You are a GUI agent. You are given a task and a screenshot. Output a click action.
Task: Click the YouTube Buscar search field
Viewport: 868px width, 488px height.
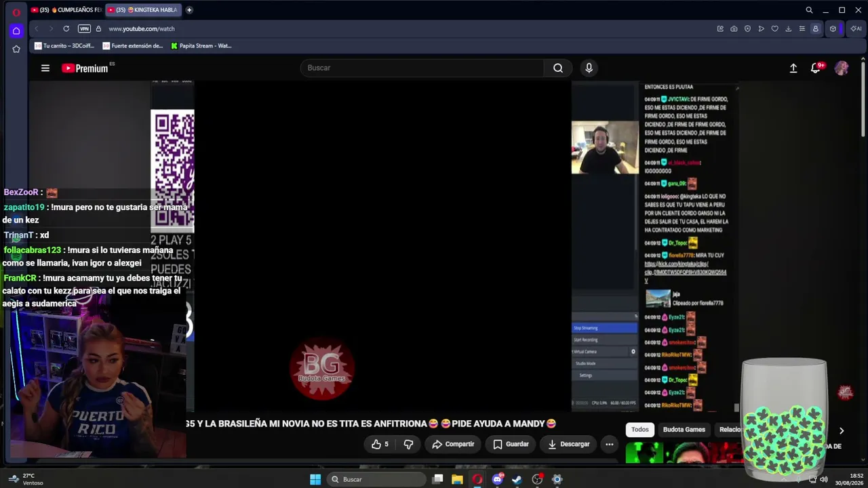422,68
